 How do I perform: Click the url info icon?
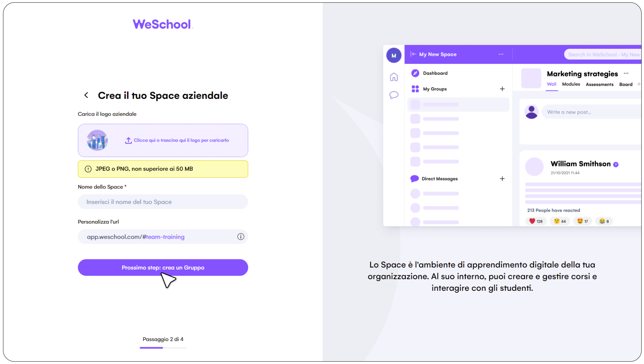241,237
